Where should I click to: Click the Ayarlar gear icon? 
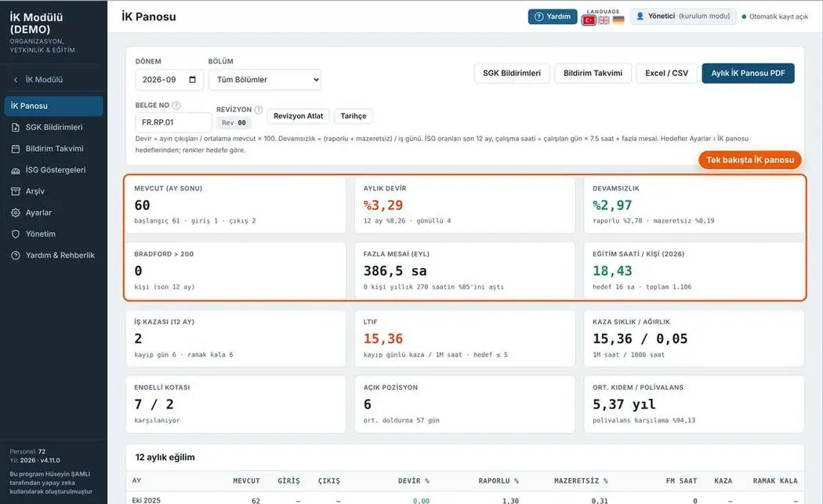16,212
